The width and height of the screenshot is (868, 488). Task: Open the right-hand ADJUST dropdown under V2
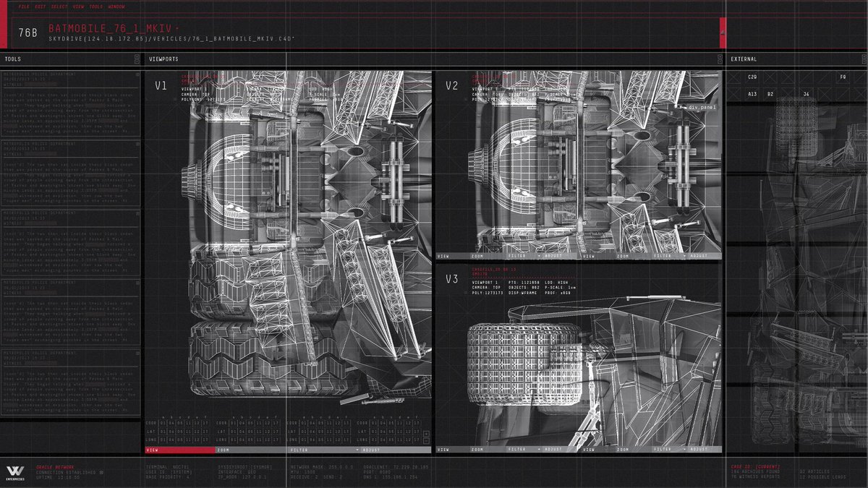[705, 256]
